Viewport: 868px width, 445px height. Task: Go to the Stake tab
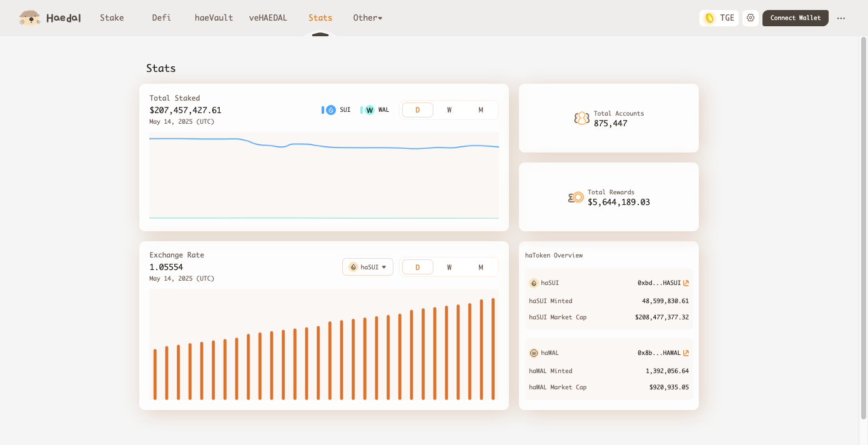coord(112,18)
